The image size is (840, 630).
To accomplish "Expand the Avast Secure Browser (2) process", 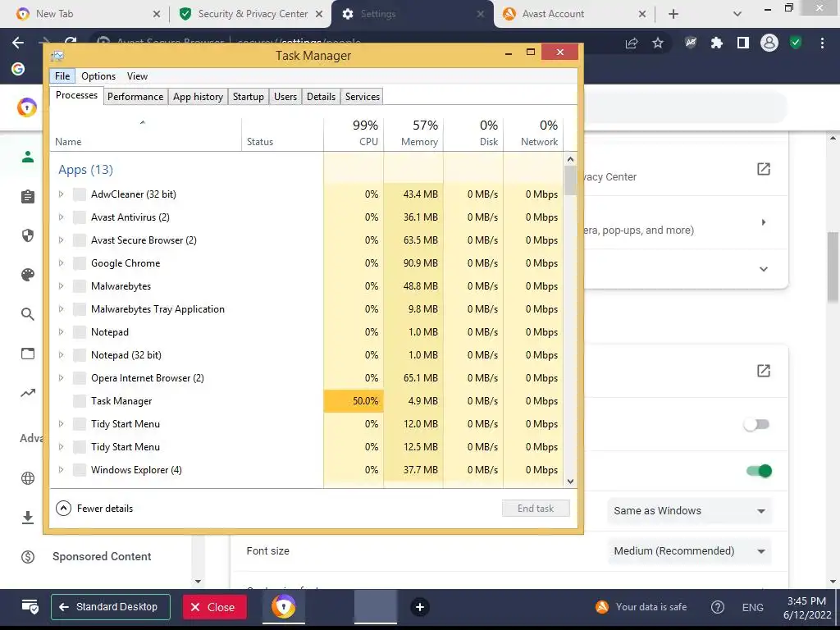I will coord(61,240).
